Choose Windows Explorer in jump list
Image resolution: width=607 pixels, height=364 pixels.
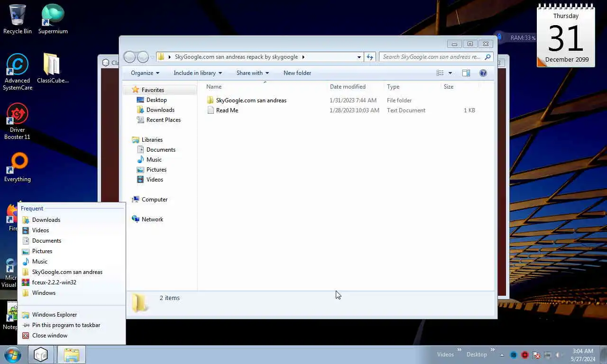pos(72,315)
